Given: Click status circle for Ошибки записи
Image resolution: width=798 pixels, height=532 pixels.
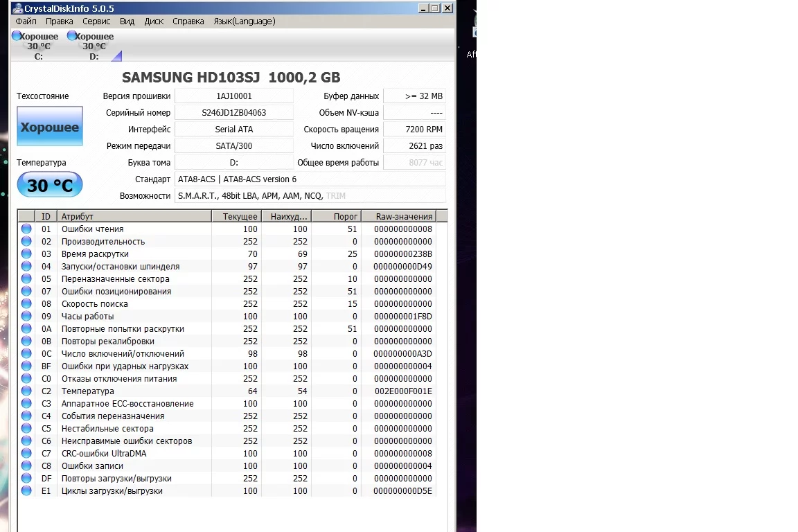Looking at the screenshot, I should [26, 465].
